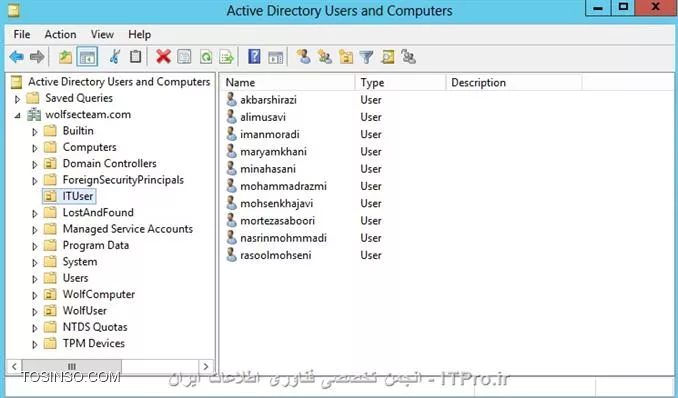Click the app icon in title bar

click(x=13, y=10)
